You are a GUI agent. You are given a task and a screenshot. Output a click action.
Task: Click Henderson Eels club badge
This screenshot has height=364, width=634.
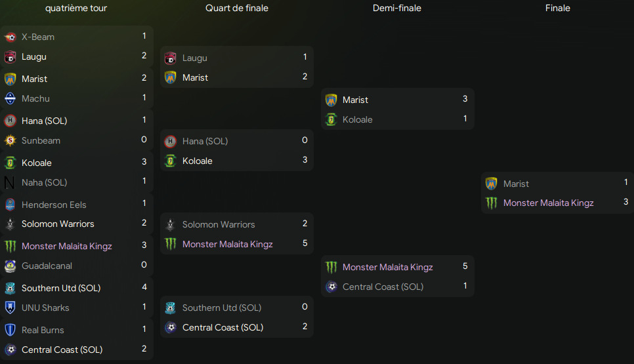point(10,205)
